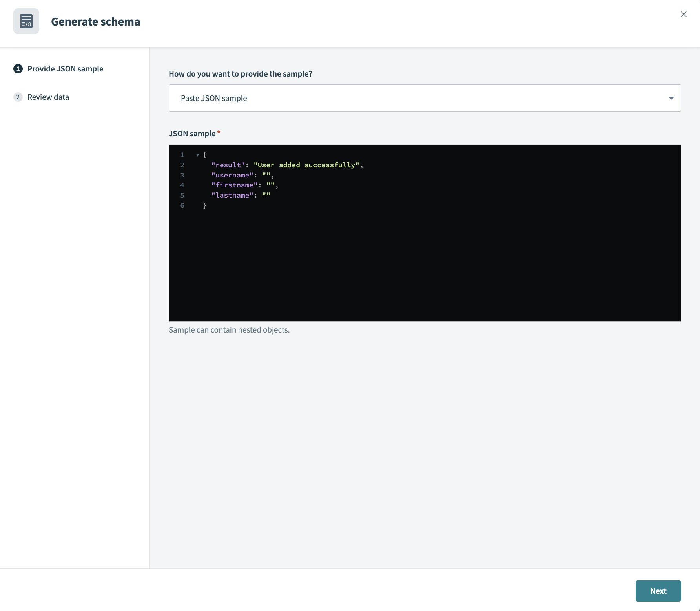Click the Generate schema document icon
This screenshot has width=700, height=611.
(x=26, y=21)
